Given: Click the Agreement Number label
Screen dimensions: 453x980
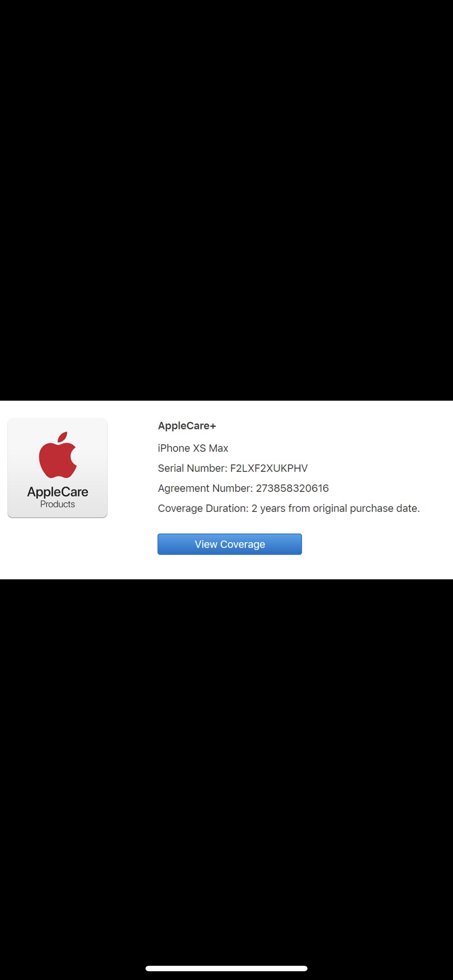Looking at the screenshot, I should (205, 488).
